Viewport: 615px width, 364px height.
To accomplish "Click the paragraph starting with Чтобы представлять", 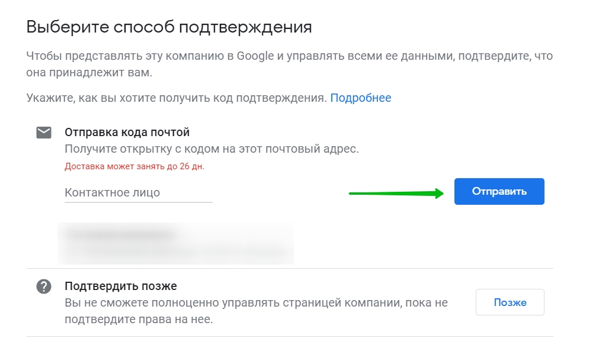I will tap(289, 65).
